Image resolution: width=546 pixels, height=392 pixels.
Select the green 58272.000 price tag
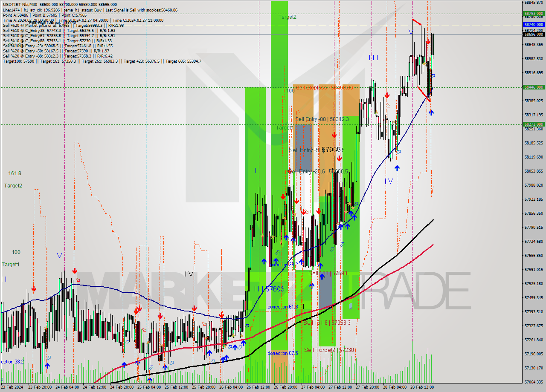coord(534,124)
